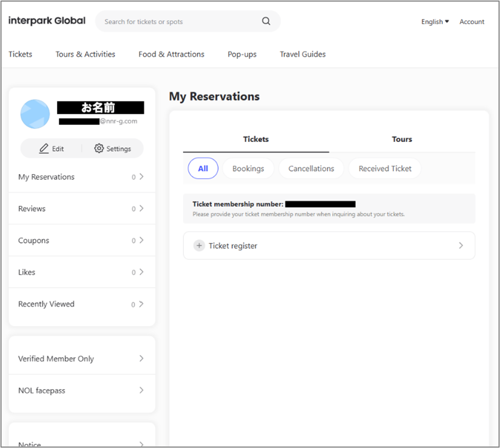Click the interpark Global logo
This screenshot has width=500, height=448.
click(47, 21)
